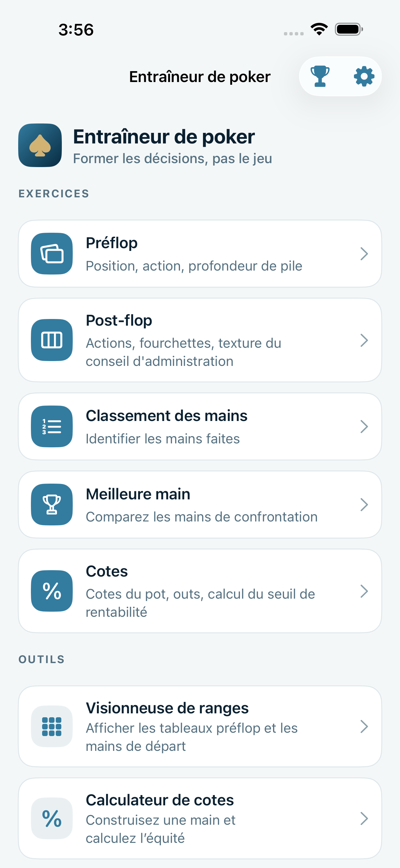400x868 pixels.
Task: Tap the Classement des mains numbered list icon
Action: coord(52,426)
